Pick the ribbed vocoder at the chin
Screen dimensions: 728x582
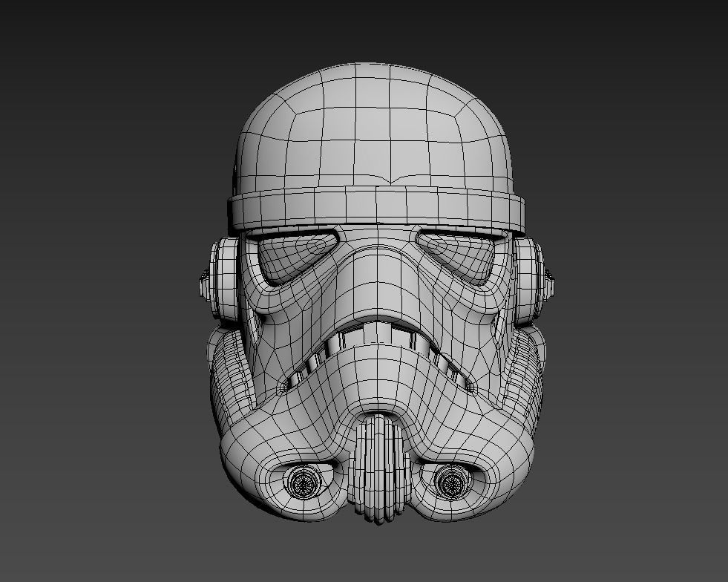(x=378, y=468)
